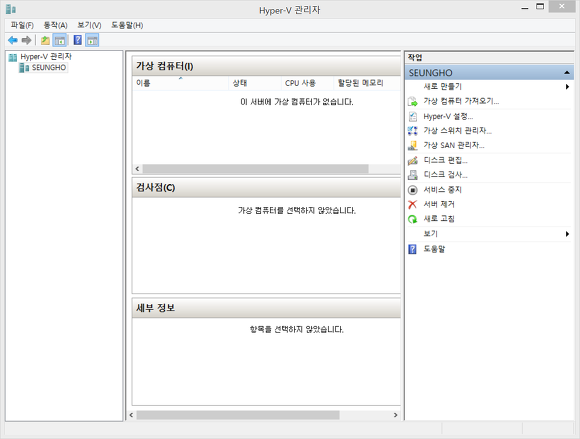Click virtual machines list left scroll arrow
Screen dimensions: 580x439
coord(137,169)
